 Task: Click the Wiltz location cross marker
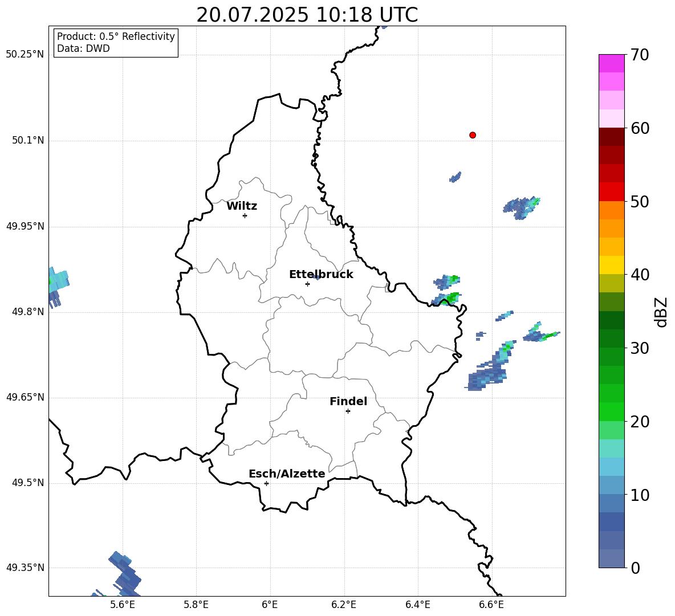click(245, 215)
